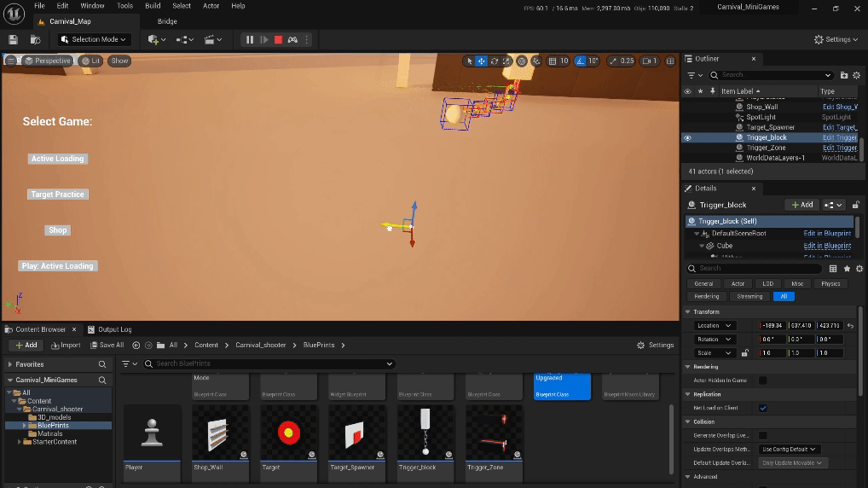The width and height of the screenshot is (868, 488).
Task: Stop play-in-editor with the red square
Action: pyautogui.click(x=278, y=39)
